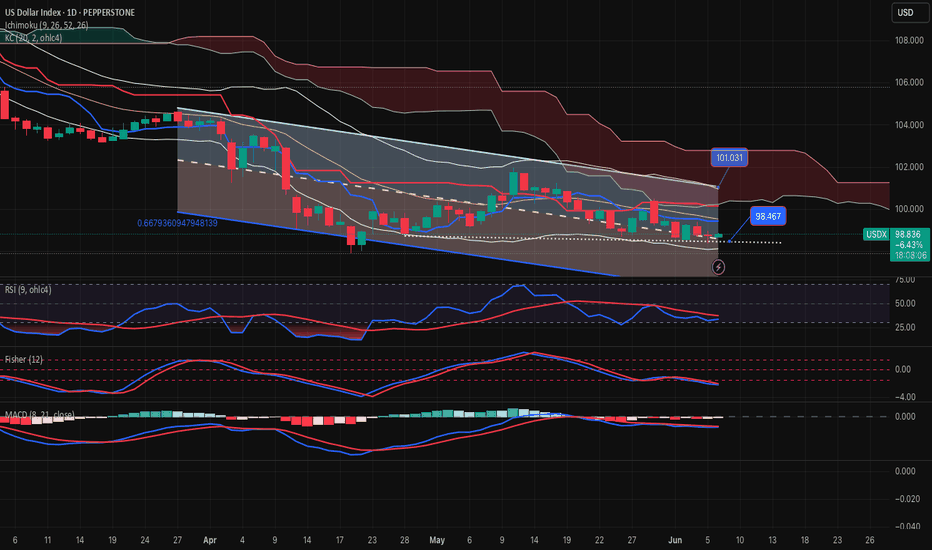Click the 108.000 price axis level
This screenshot has width=932, height=550.
909,40
